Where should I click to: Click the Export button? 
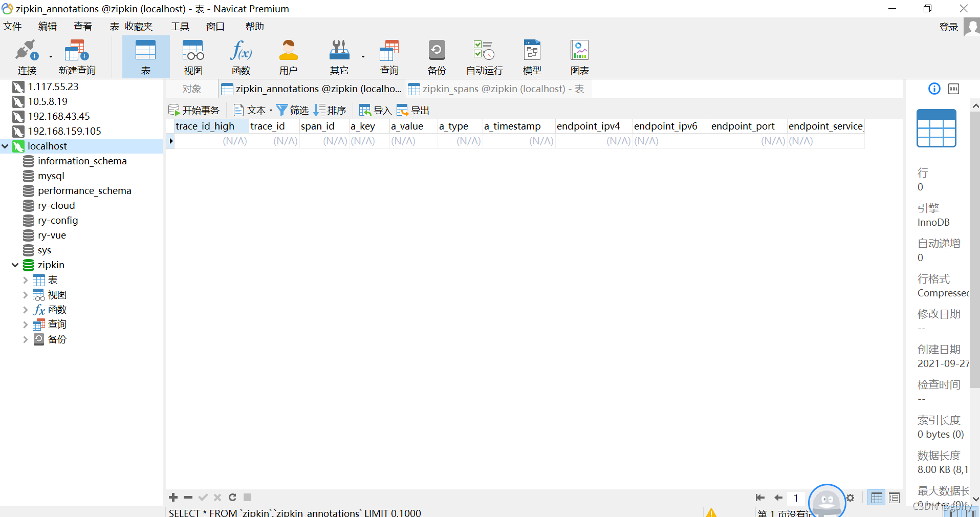[x=413, y=110]
